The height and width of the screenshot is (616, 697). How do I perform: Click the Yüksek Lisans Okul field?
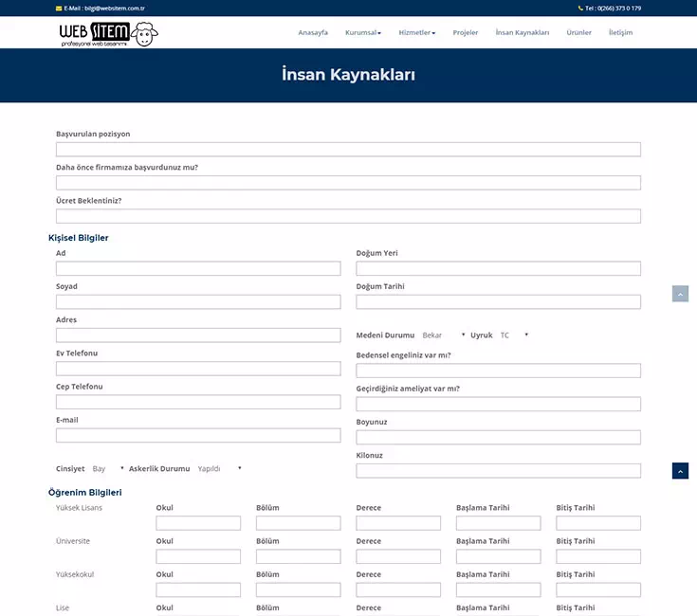(198, 523)
